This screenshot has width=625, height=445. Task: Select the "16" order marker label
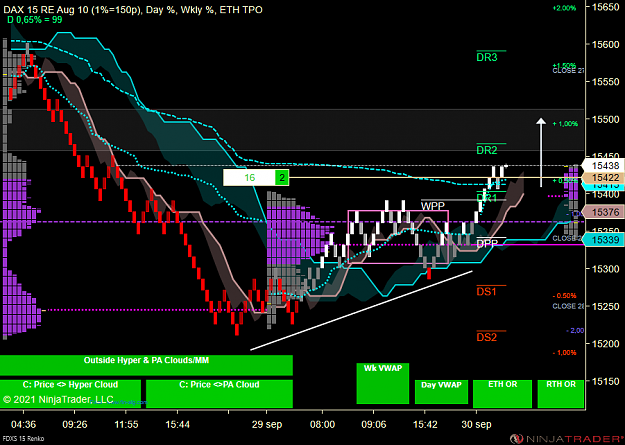[x=250, y=177]
